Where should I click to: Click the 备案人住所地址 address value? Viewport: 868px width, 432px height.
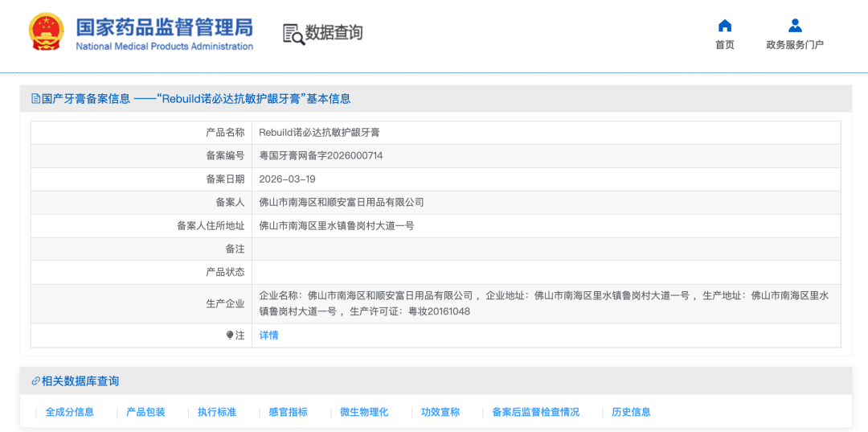[x=337, y=225]
